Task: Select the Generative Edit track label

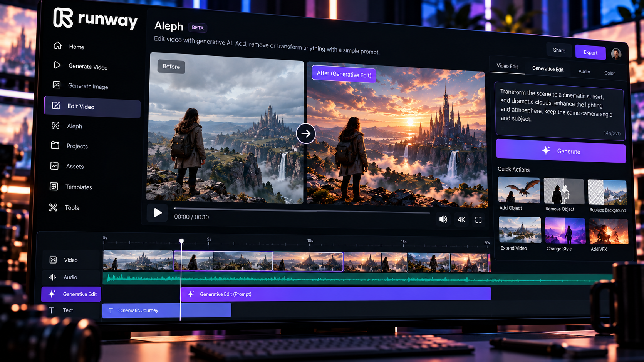Action: (x=71, y=294)
